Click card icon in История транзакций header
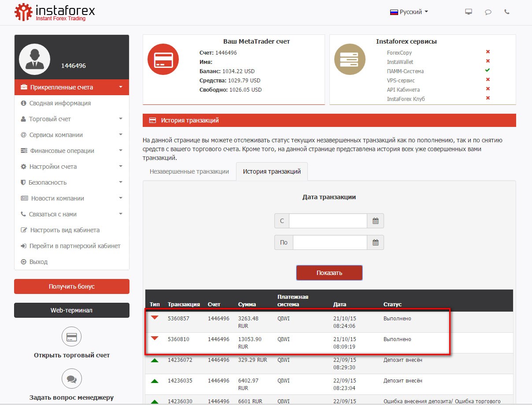The height and width of the screenshot is (405, 532). coord(153,120)
